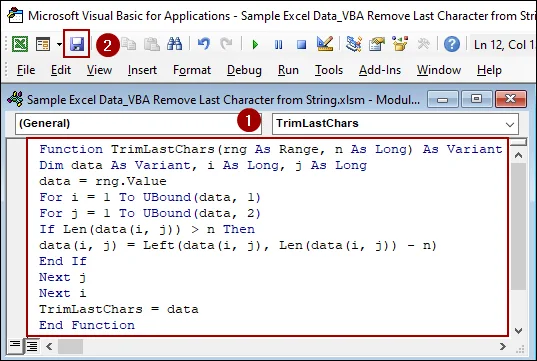
Task: Open the Run menu
Action: click(288, 70)
